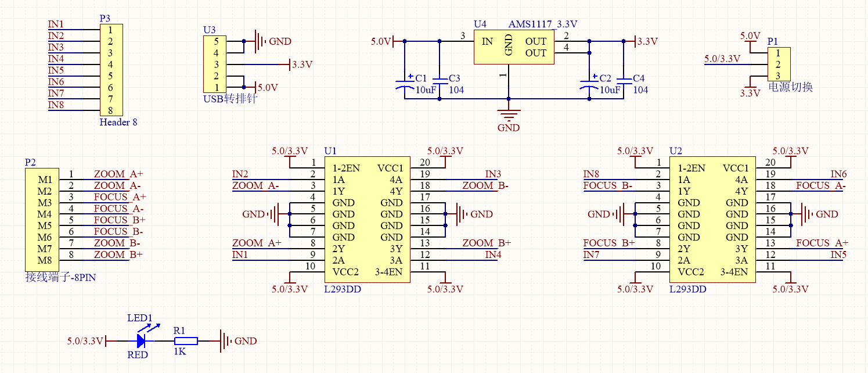Click the GND ground symbol near C1

[x=509, y=113]
